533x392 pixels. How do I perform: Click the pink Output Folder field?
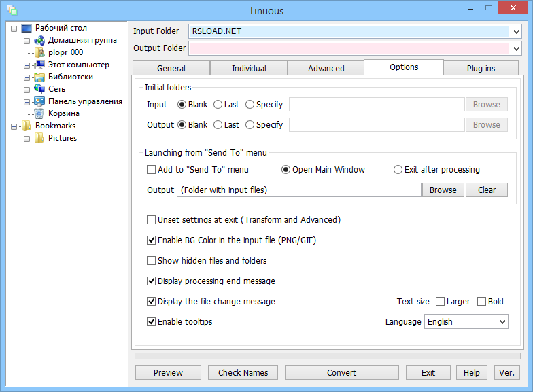click(349, 48)
